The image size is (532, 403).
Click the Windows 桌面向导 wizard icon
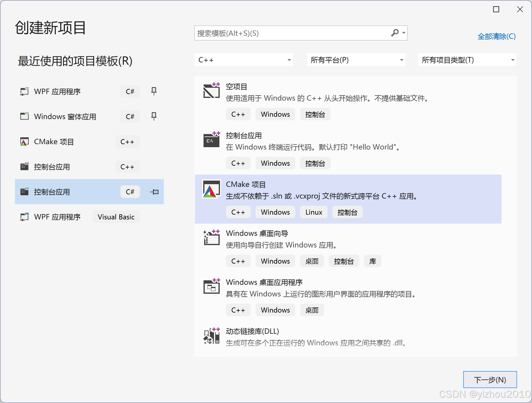(212, 237)
